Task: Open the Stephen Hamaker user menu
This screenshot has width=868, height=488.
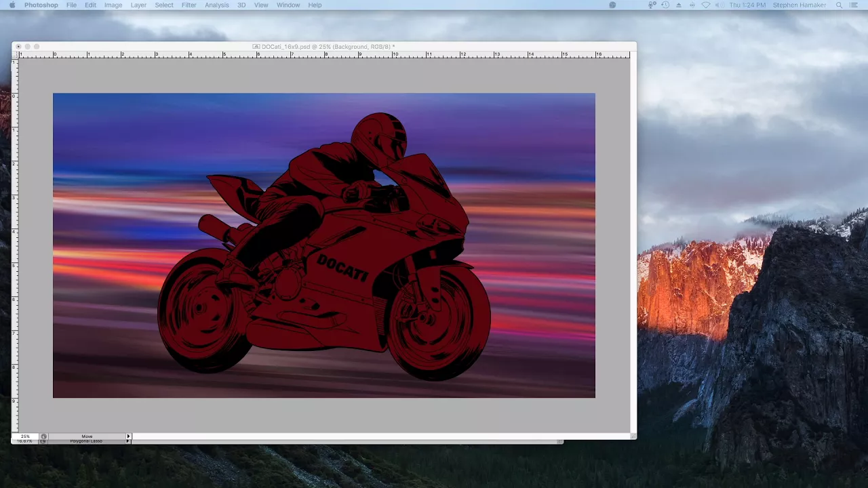Action: click(800, 5)
